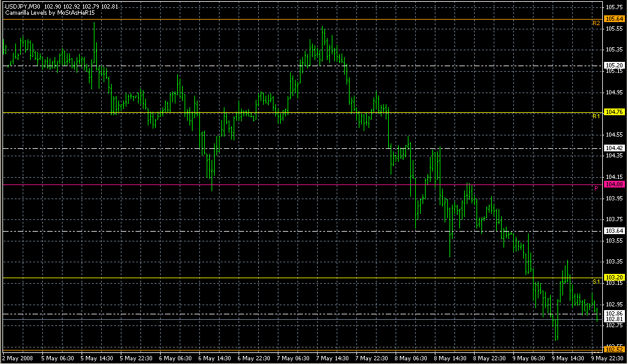Click the 2 May 2008 date label
Screen dimensions: 628x364
(20, 358)
